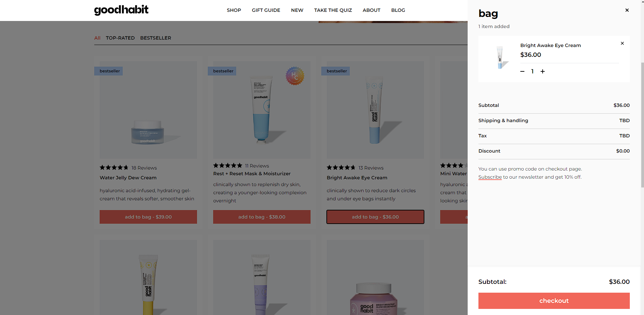Screen dimensions: 644x315
Task: Open Bright Awake Eye Cream title in bag
Action: click(550, 45)
